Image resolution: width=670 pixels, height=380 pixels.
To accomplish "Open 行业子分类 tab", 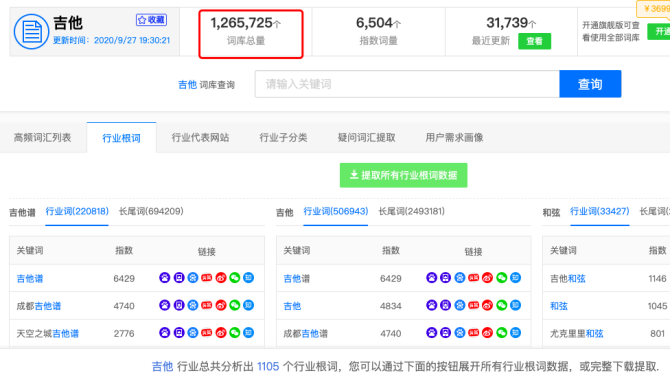I will [283, 138].
